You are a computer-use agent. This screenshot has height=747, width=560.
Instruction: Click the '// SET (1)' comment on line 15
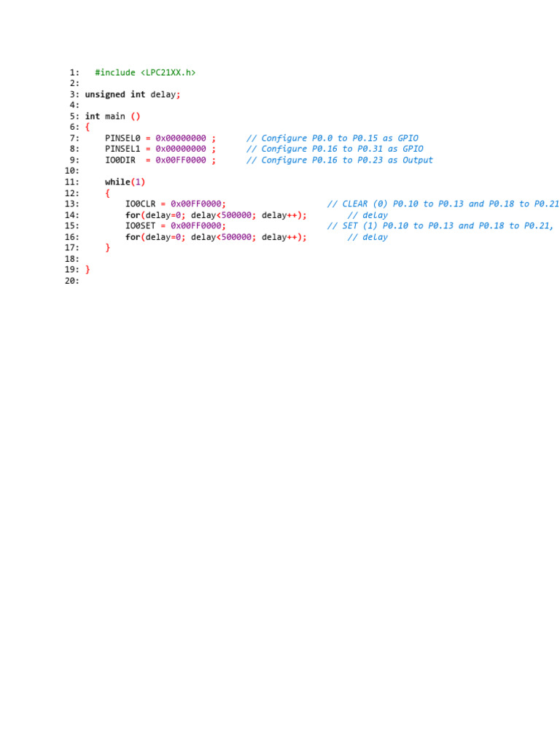440,226
